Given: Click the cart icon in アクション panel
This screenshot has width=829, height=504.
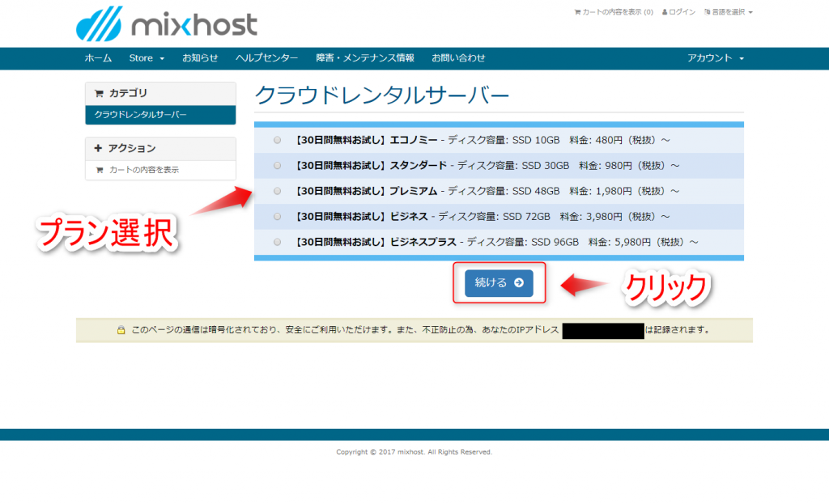Looking at the screenshot, I should coord(100,170).
